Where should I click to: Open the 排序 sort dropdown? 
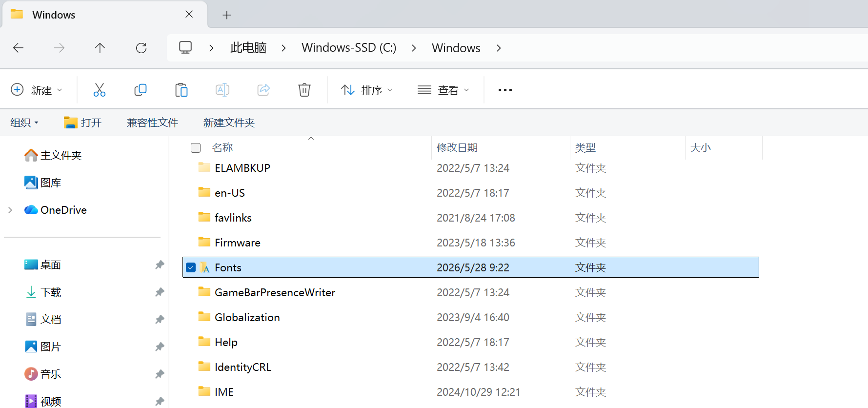click(367, 90)
